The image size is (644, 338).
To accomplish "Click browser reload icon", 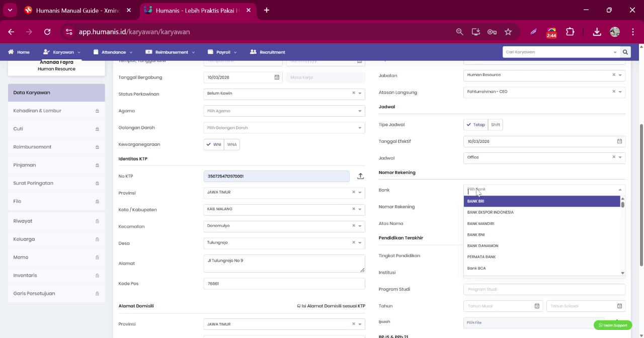I will [x=47, y=32].
